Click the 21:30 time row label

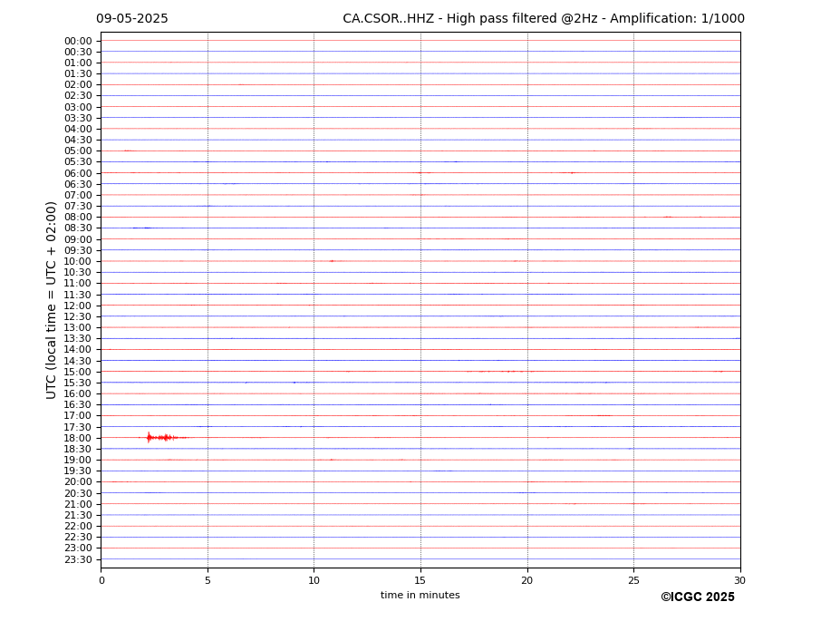[78, 515]
